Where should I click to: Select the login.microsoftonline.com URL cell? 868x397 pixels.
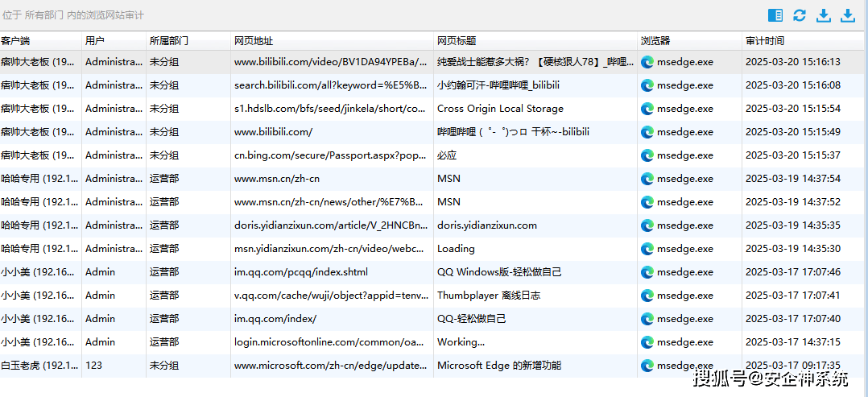coord(332,342)
